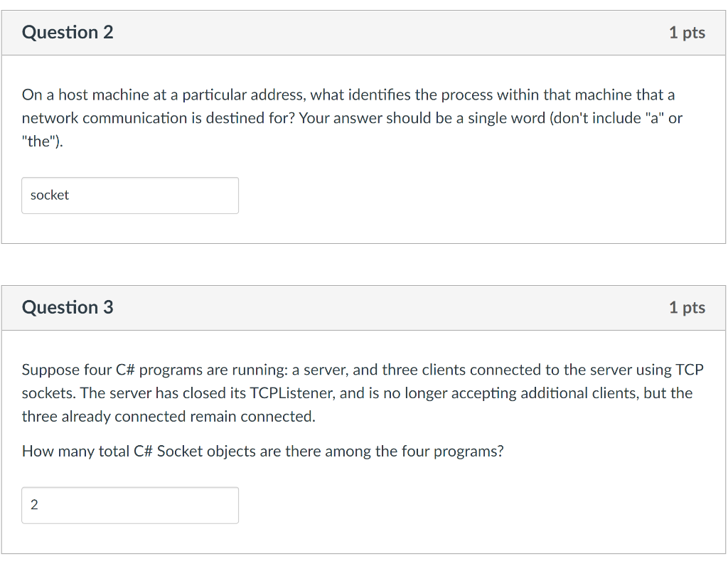Click the Question 2 answer field containing socket
Screen dimensions: 728x566
130,196
